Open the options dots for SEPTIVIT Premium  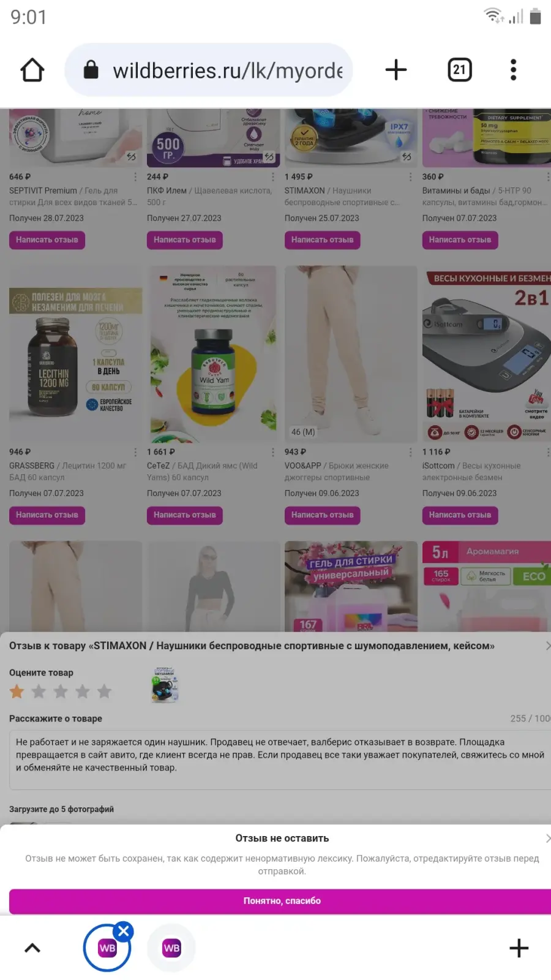click(135, 176)
